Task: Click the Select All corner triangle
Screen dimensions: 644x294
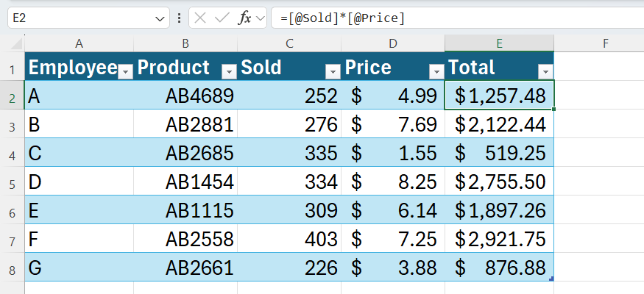Action: pyautogui.click(x=16, y=43)
